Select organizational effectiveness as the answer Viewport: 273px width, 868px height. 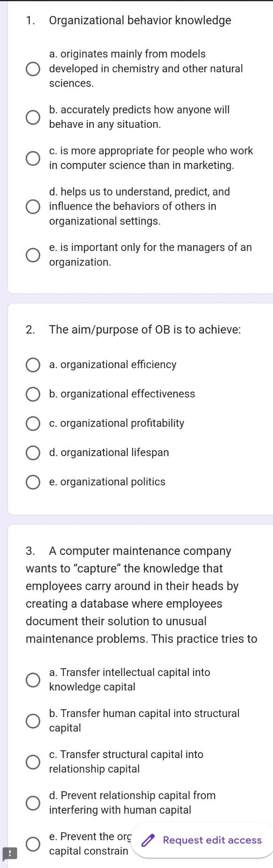pos(33,394)
